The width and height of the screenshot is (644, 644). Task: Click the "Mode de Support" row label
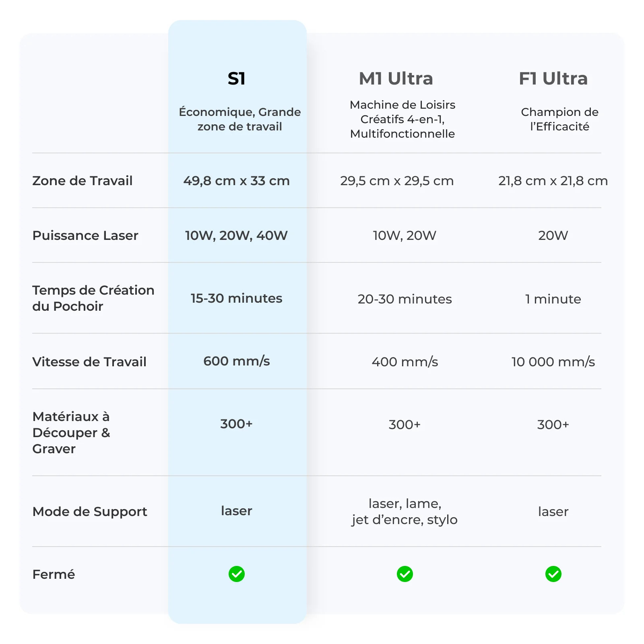point(90,512)
